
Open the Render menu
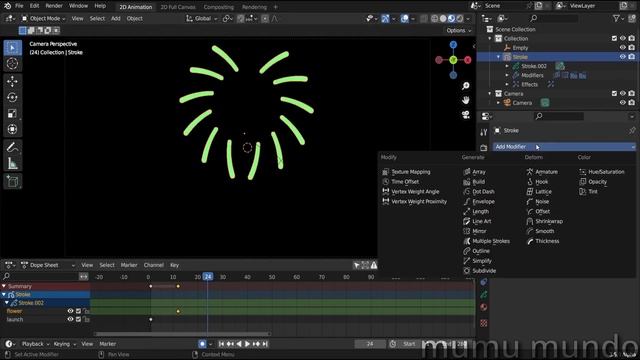click(54, 6)
